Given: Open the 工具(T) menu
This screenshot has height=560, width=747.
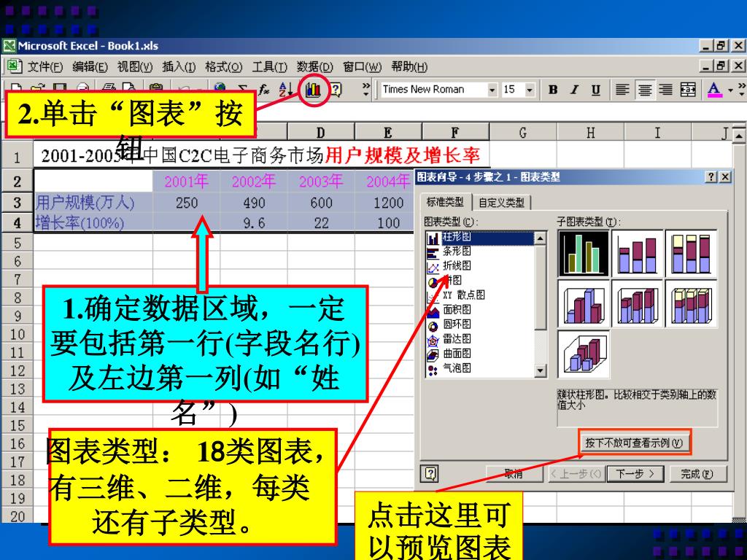Looking at the screenshot, I should [x=269, y=66].
